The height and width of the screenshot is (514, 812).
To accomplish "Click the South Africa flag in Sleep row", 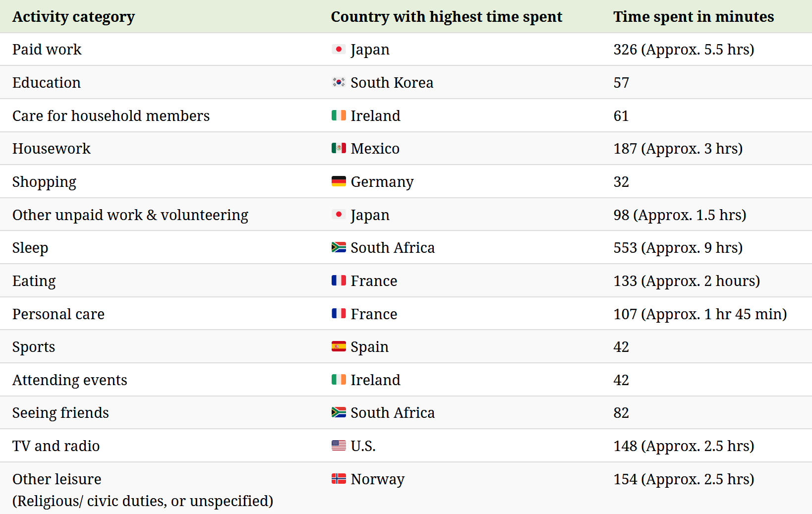I will click(x=339, y=247).
